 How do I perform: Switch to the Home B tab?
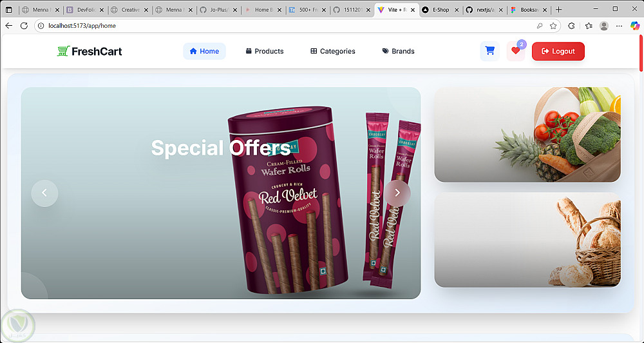pyautogui.click(x=263, y=10)
